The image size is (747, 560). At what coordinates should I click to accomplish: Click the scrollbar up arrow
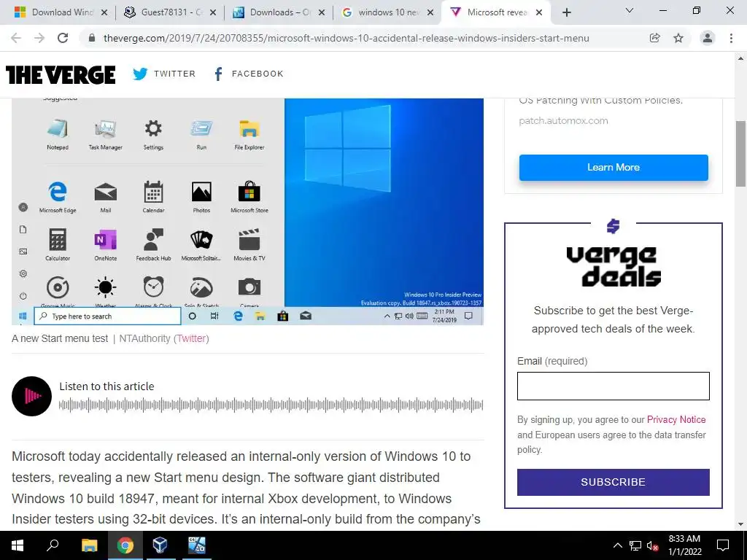click(x=741, y=58)
